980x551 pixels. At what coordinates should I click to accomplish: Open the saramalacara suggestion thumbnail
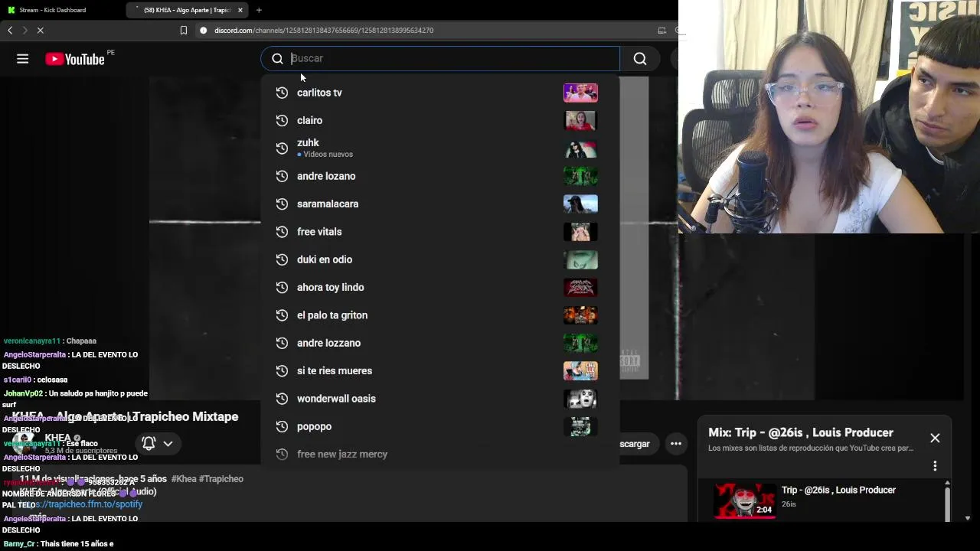pyautogui.click(x=580, y=204)
